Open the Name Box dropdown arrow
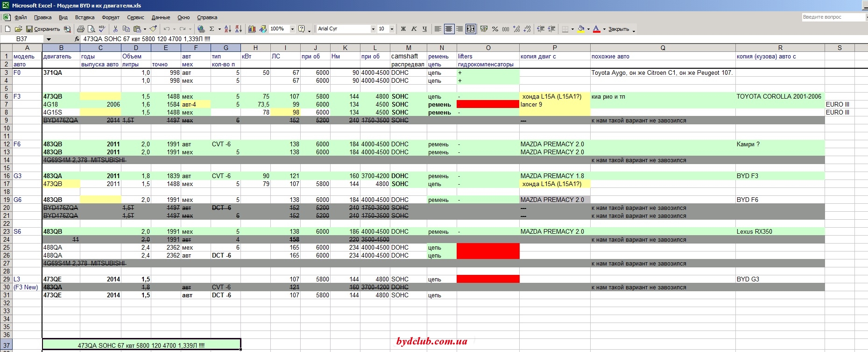 click(x=49, y=39)
